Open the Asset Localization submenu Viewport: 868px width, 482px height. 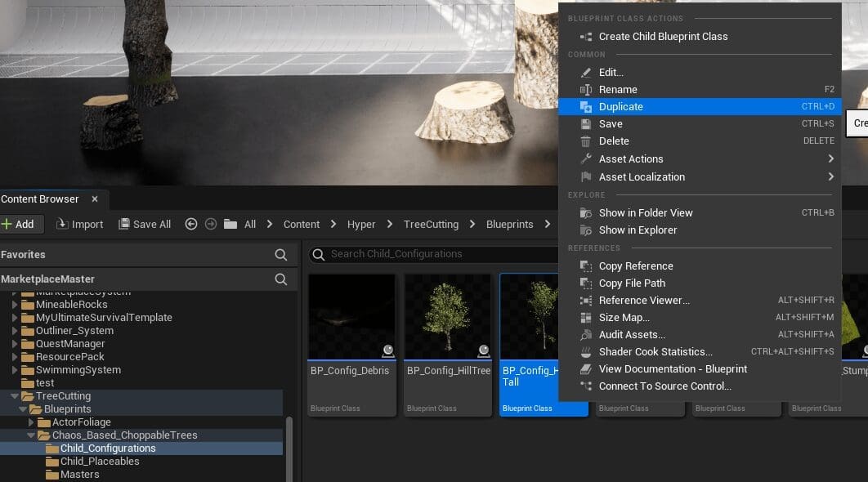pos(641,177)
